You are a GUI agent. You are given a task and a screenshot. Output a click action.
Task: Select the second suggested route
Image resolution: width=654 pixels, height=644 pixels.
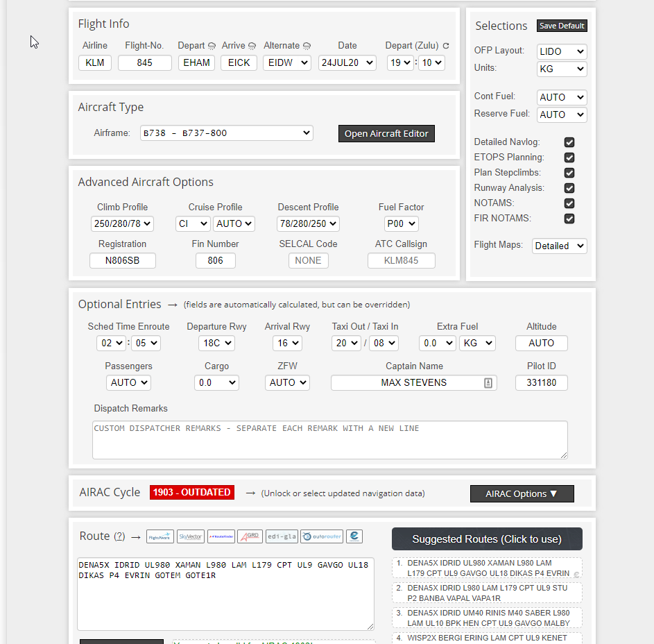pos(487,593)
